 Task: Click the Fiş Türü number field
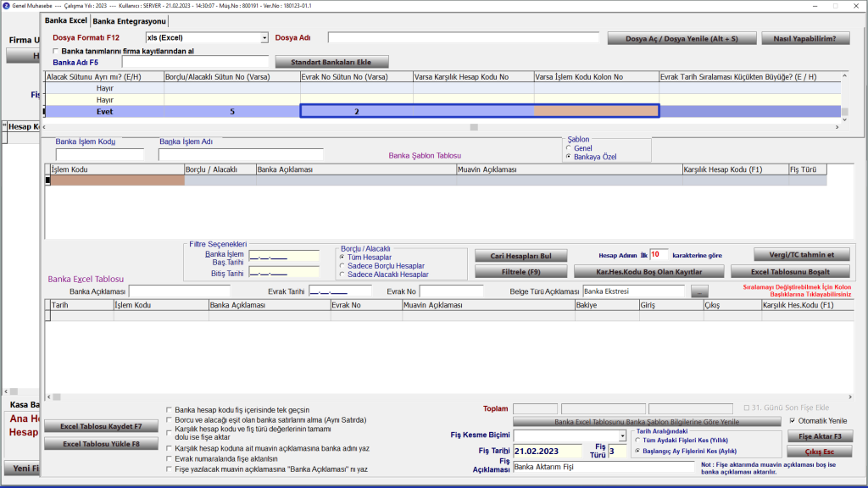coord(617,452)
